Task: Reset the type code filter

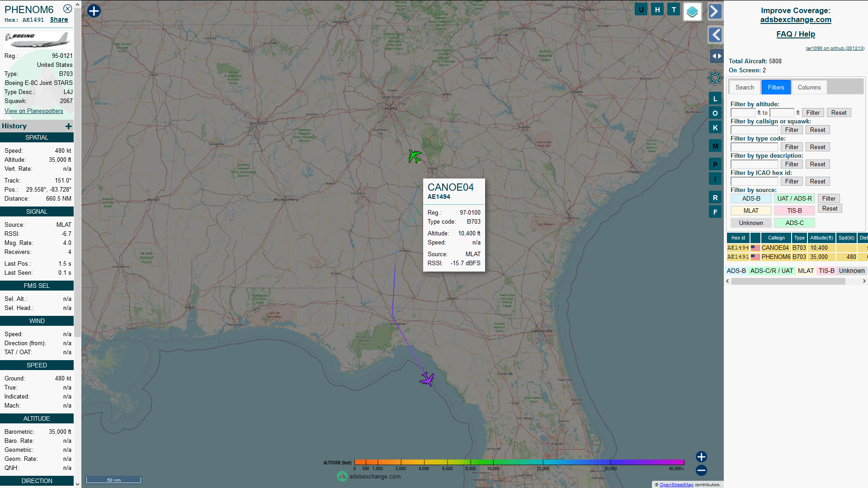Action: [817, 147]
